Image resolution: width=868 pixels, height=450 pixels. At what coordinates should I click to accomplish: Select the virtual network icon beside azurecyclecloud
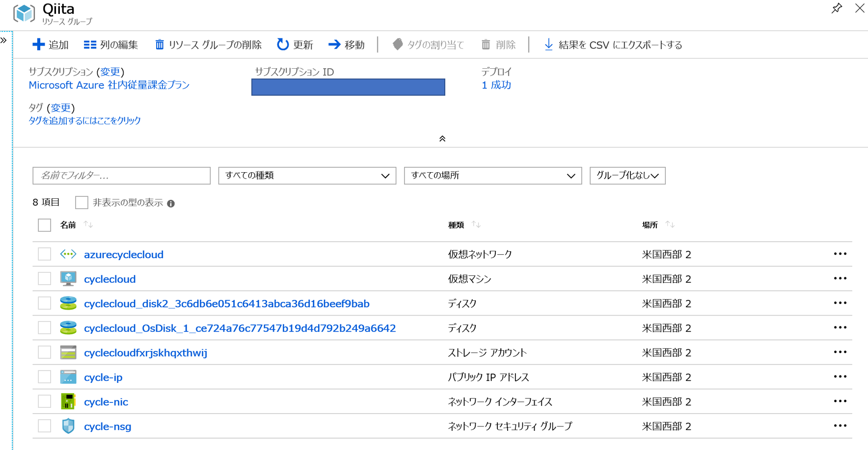point(68,254)
